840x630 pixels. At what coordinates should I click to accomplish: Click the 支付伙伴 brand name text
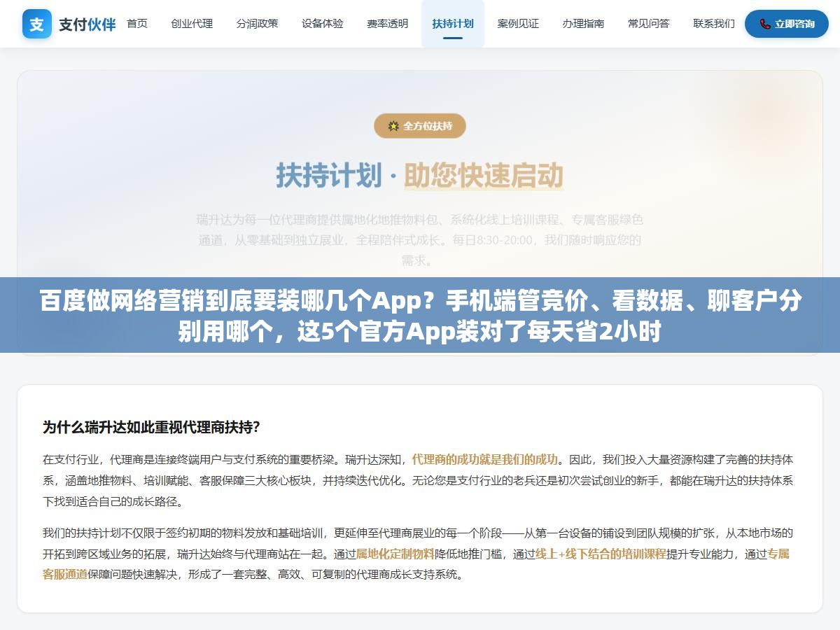[87, 24]
